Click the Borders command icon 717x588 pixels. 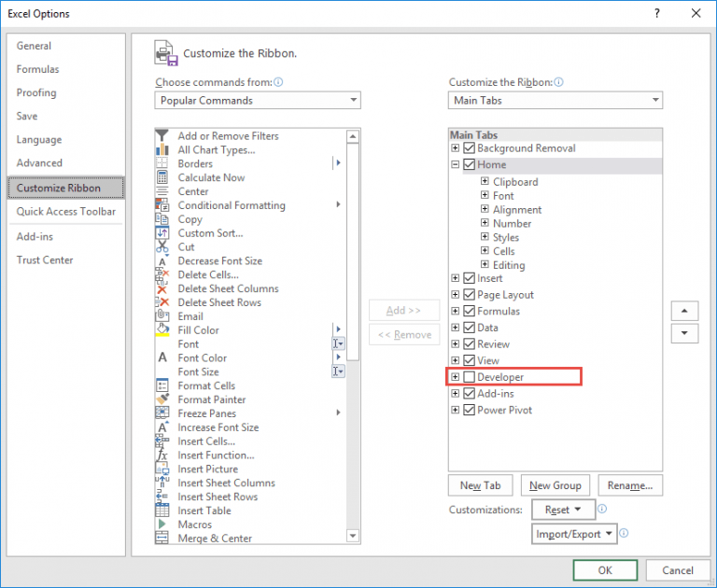(162, 163)
